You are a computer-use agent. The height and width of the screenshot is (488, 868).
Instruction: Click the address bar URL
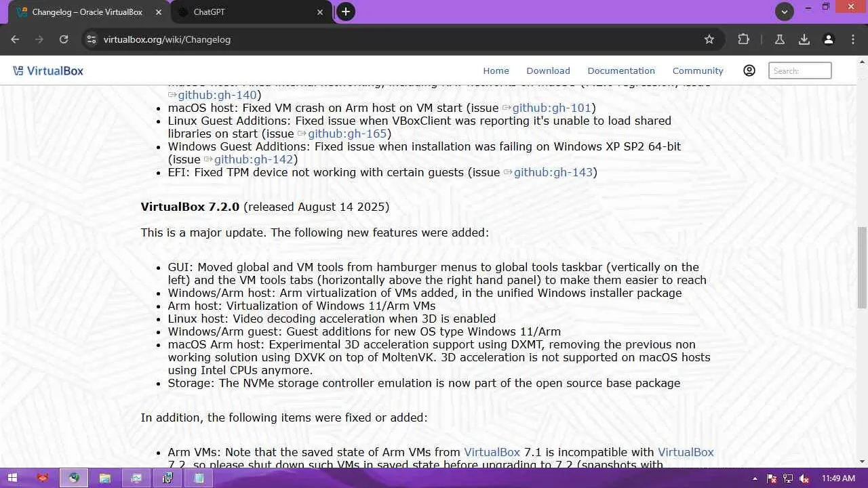[167, 39]
